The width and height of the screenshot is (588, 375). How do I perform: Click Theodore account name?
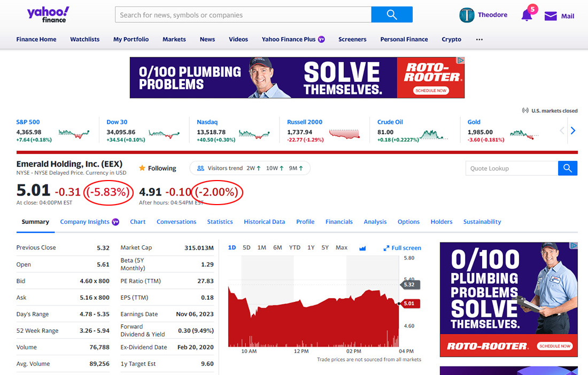pos(492,15)
